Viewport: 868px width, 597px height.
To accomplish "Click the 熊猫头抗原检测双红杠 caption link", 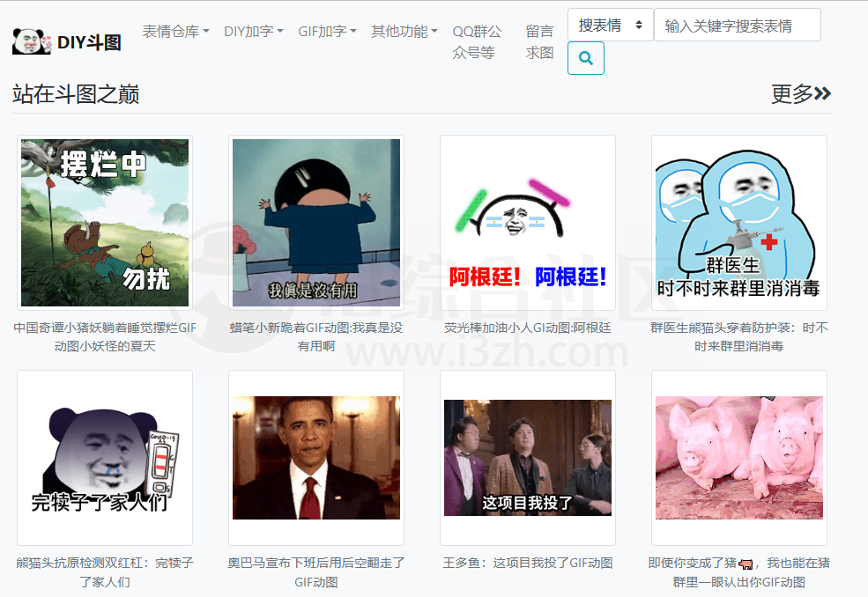I will pos(105,572).
